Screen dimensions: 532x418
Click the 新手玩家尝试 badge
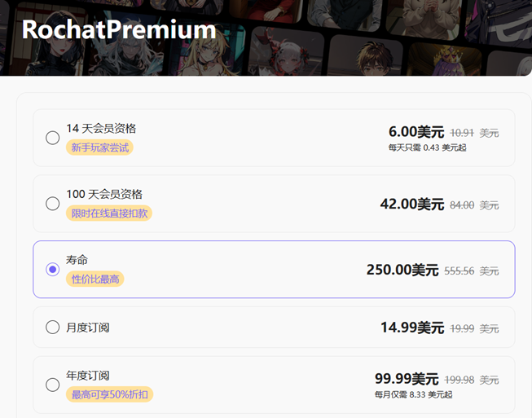point(99,147)
